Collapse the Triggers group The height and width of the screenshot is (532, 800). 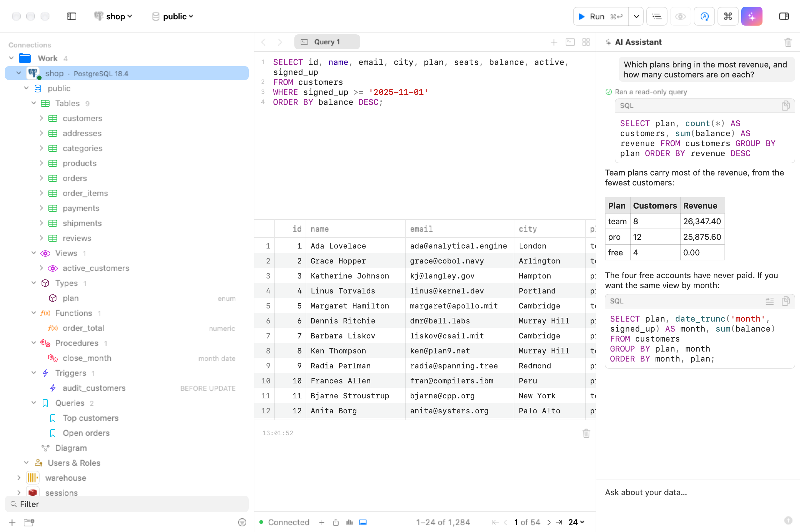[x=34, y=372]
